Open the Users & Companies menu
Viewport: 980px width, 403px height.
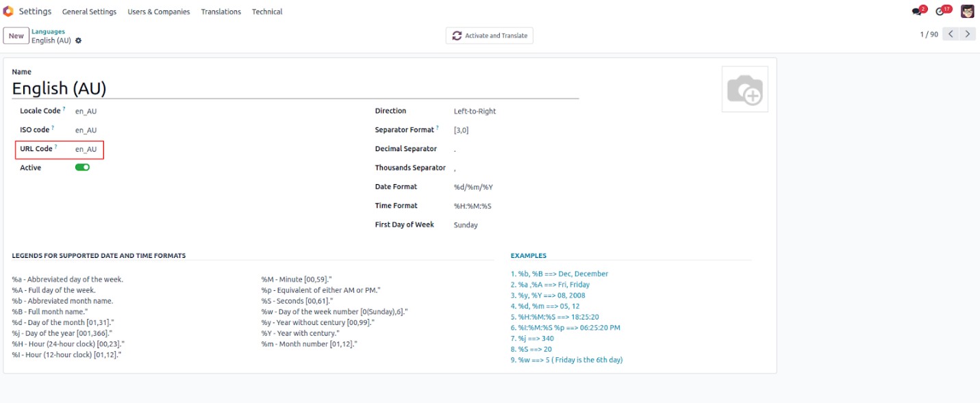pos(158,12)
